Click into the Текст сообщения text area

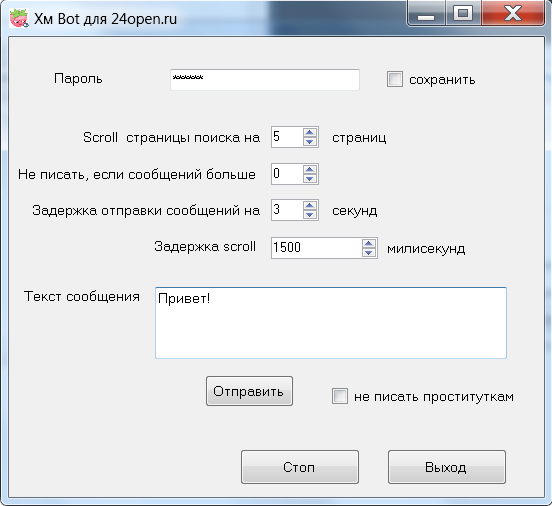[x=331, y=323]
